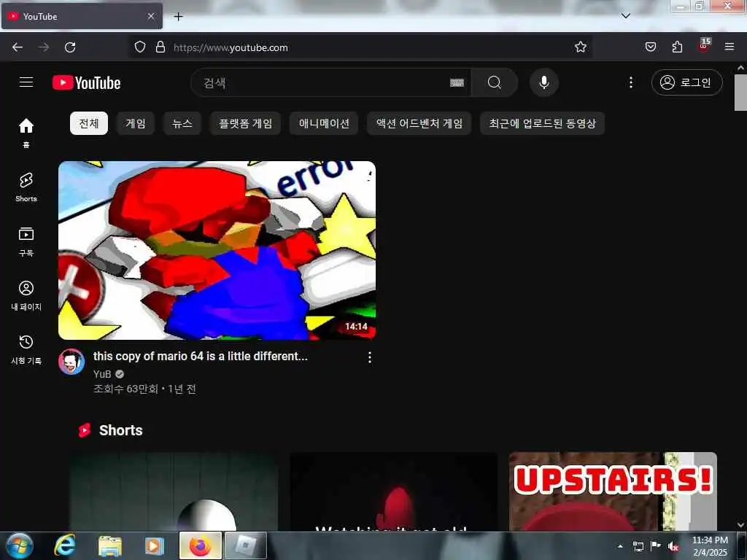Open YouTube settings three-dot menu
Viewport: 747px width, 560px height.
631,83
